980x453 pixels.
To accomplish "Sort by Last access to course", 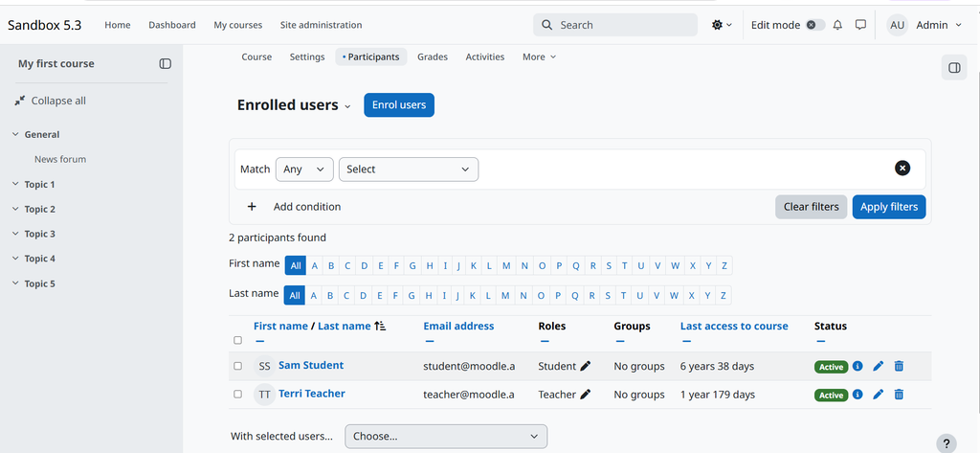I will point(734,326).
